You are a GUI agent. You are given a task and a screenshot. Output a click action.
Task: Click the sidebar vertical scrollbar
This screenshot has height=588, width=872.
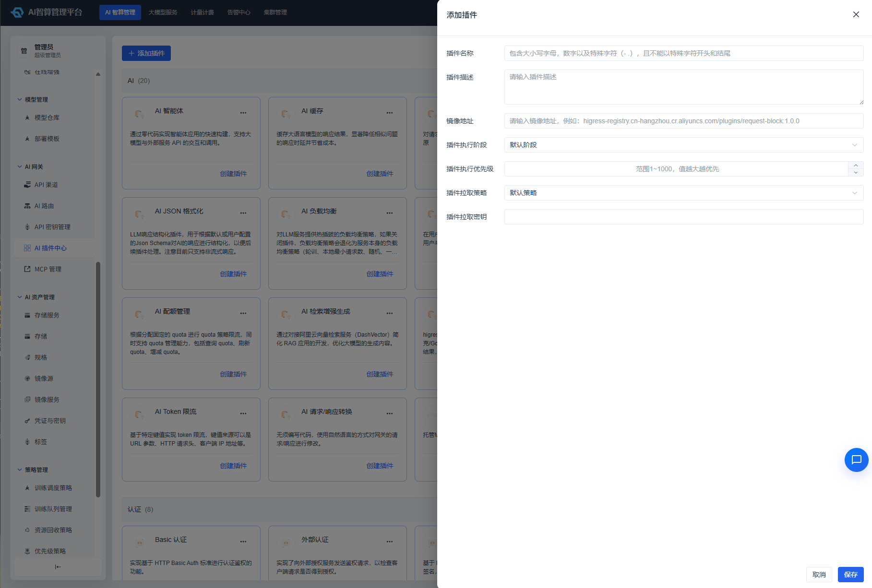98,379
